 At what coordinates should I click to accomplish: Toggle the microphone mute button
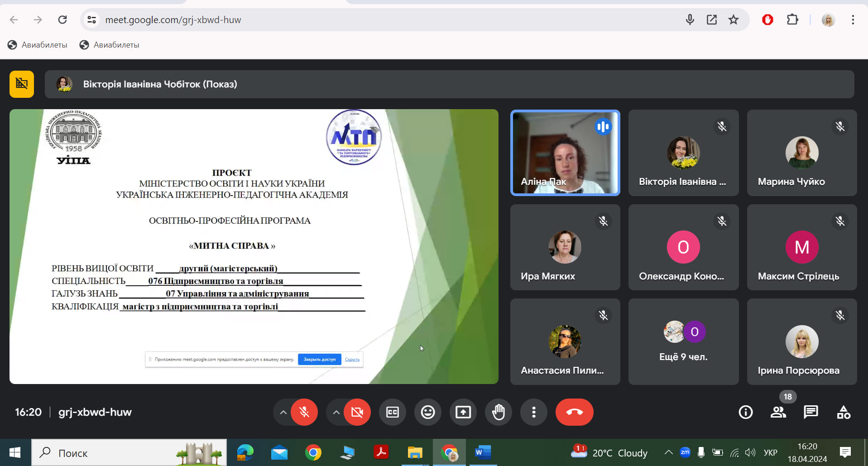[304, 412]
